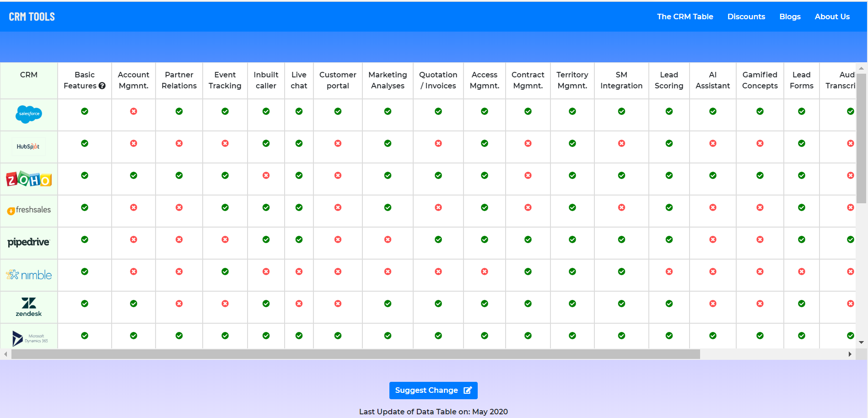This screenshot has width=868, height=418.
Task: Click the HubSpot logo
Action: [28, 147]
